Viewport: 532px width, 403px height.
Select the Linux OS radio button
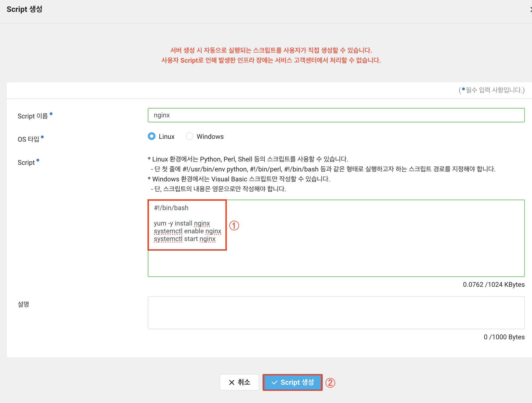(152, 136)
